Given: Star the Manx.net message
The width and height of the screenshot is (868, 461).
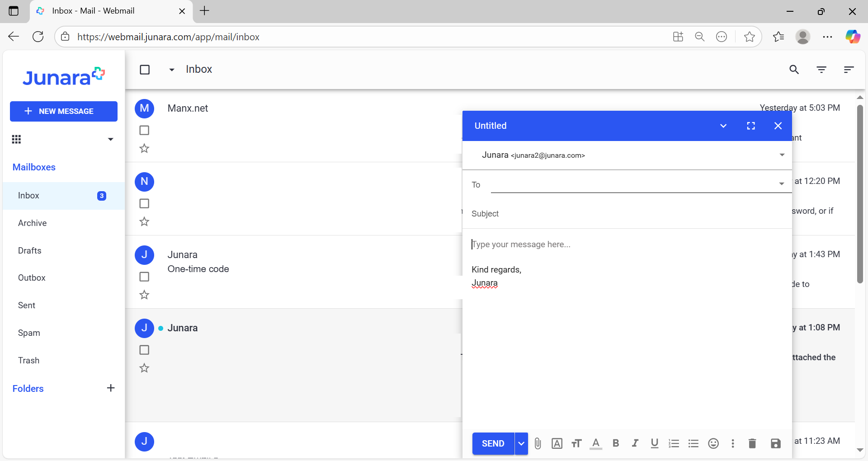Looking at the screenshot, I should coord(144,148).
